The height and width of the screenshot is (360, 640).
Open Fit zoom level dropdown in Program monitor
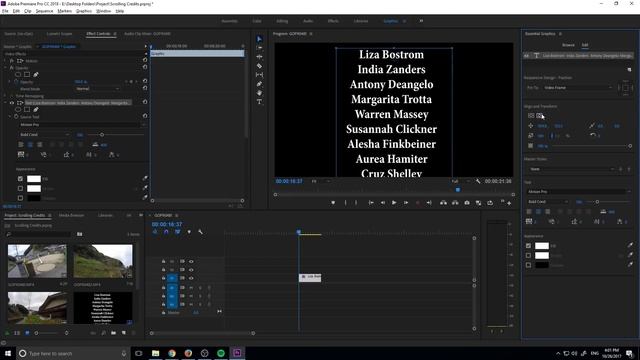(320, 181)
